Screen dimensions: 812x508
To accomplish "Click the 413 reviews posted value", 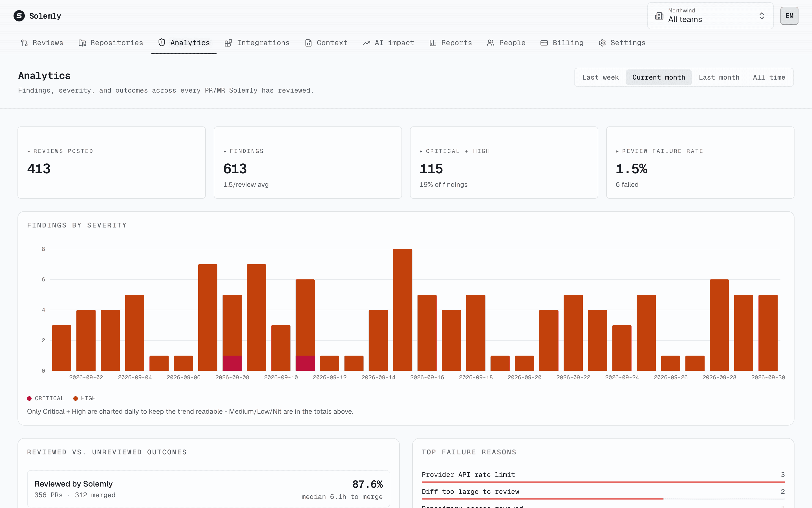I will click(x=39, y=169).
